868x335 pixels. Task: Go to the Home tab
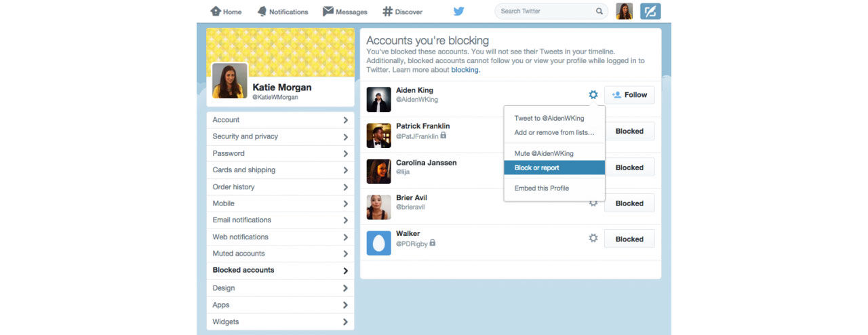[226, 12]
